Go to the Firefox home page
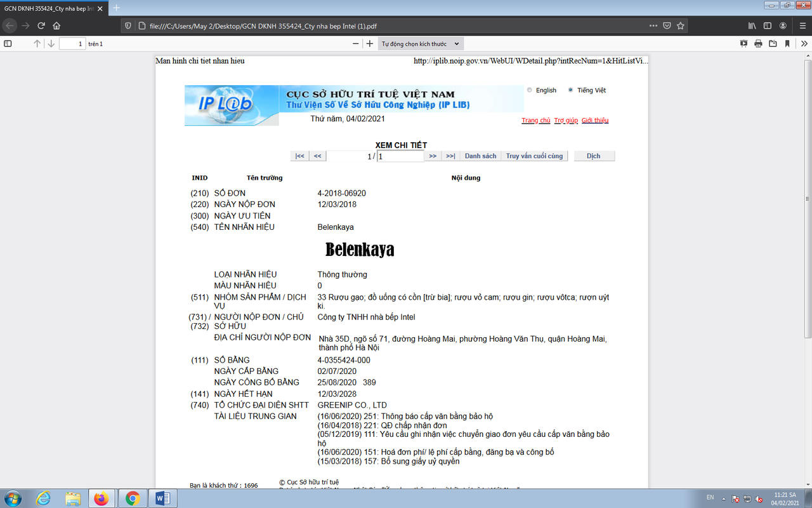Screen dimensions: 812x508 [56, 26]
